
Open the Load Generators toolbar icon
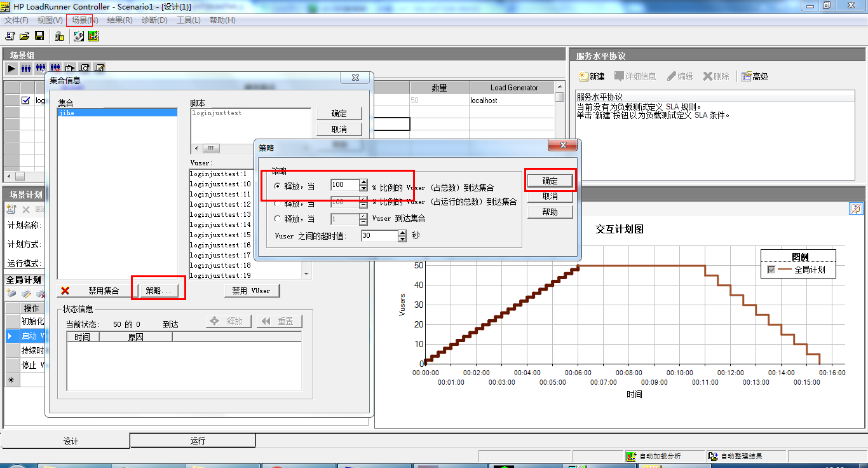[59, 36]
